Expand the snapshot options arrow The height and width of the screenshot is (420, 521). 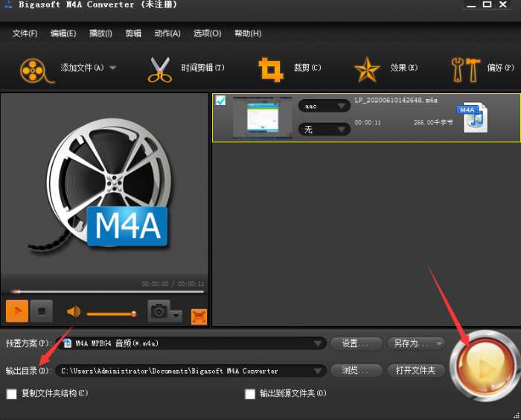[176, 315]
